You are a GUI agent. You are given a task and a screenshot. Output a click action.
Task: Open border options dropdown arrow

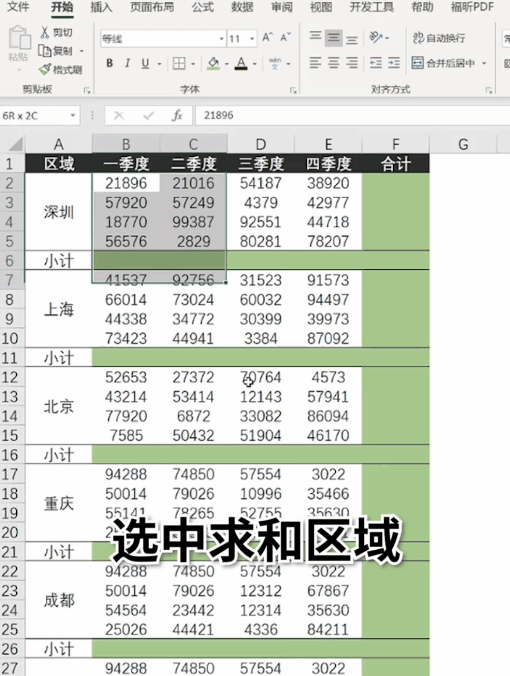tap(193, 64)
